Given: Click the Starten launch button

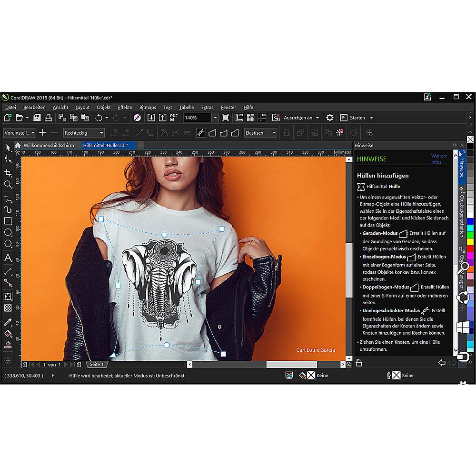Looking at the screenshot, I should click(x=357, y=118).
